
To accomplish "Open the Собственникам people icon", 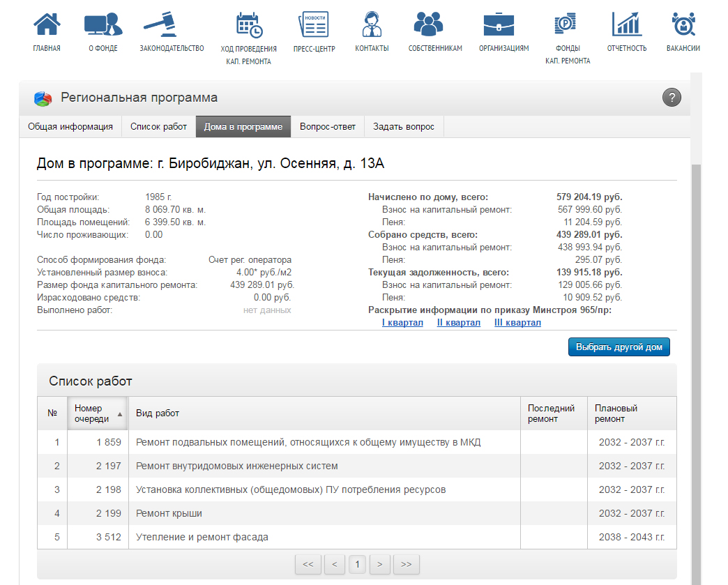I will tap(428, 24).
